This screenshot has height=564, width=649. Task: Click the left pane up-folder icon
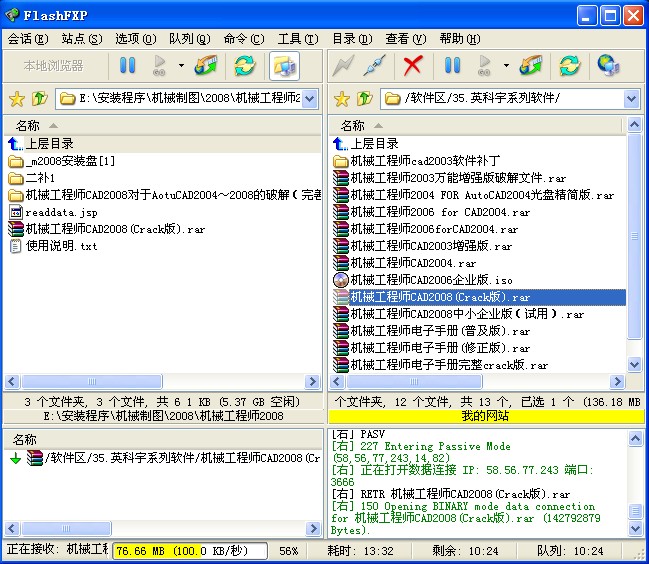pos(40,98)
